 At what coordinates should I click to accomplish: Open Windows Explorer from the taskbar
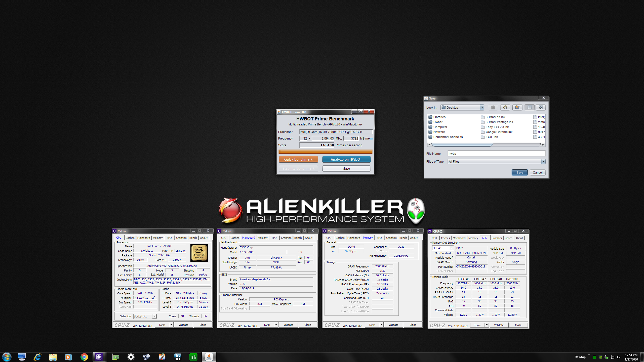[x=53, y=357]
